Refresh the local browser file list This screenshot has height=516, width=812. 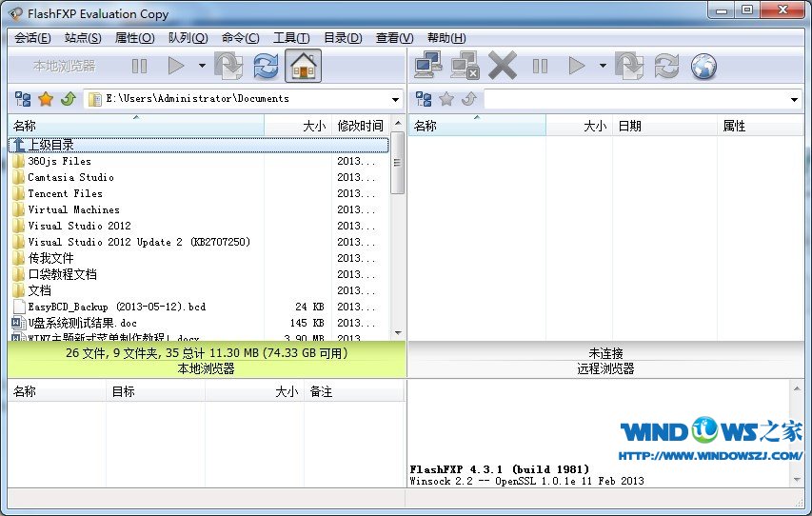click(x=266, y=66)
